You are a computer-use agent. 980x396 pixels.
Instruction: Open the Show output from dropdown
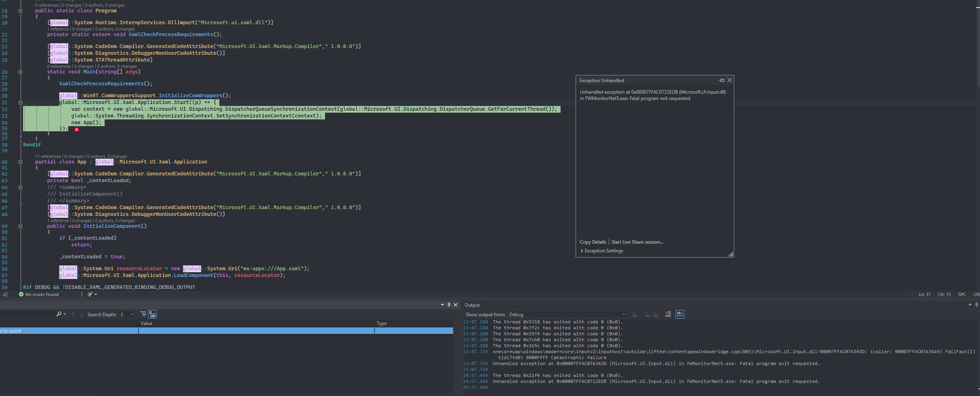pyautogui.click(x=624, y=314)
